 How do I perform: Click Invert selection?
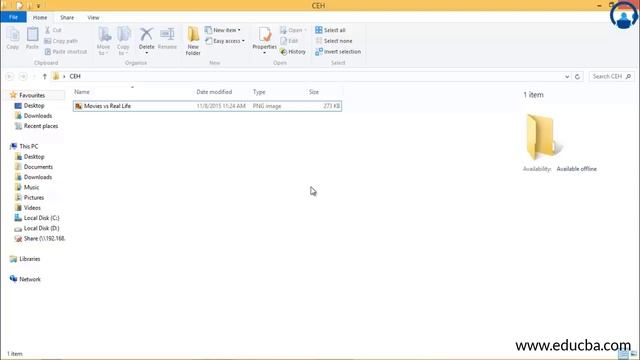click(338, 52)
